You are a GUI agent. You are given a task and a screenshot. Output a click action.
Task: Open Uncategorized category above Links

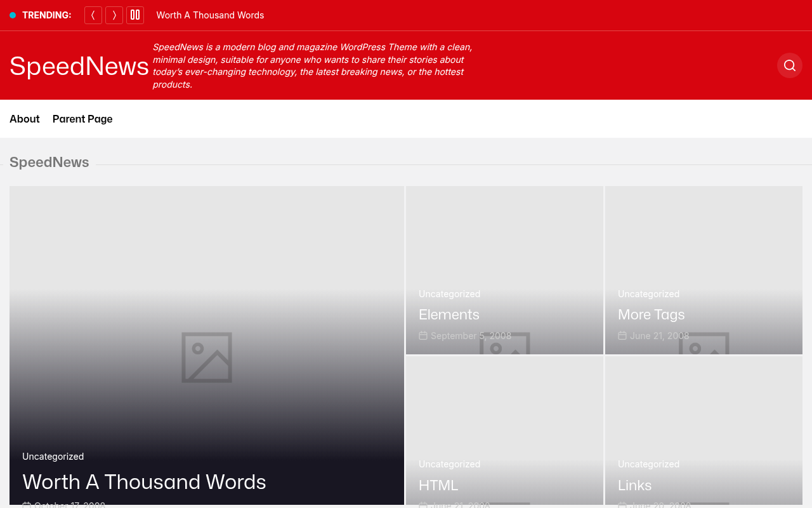(648, 464)
